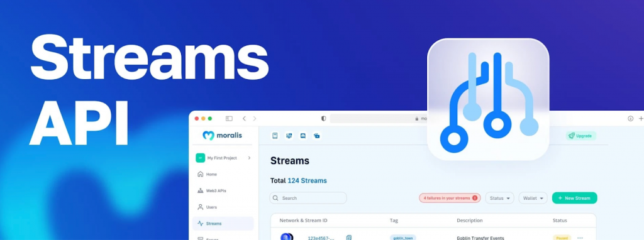Click the Streams page heading

click(289, 161)
